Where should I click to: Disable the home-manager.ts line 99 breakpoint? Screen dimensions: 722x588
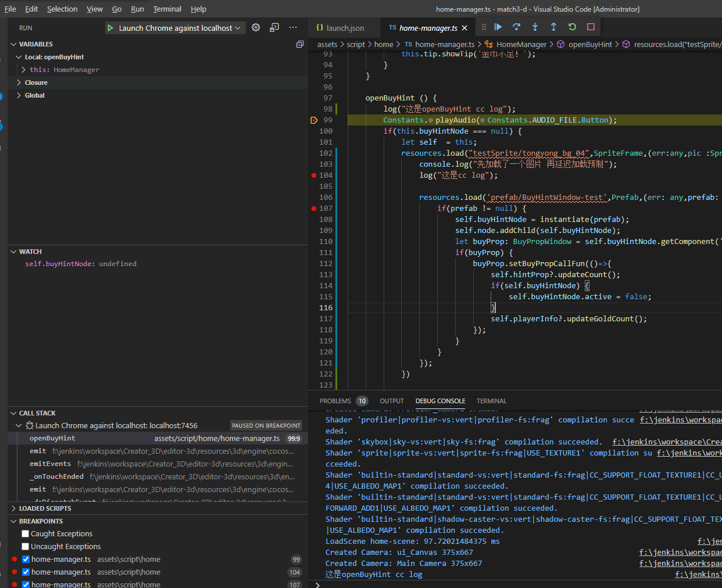pos(26,559)
